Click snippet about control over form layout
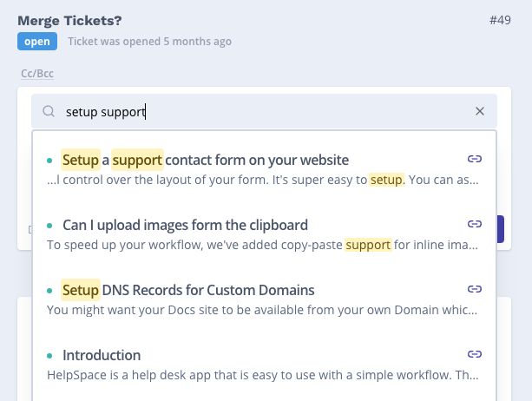532x401 pixels. pos(262,181)
